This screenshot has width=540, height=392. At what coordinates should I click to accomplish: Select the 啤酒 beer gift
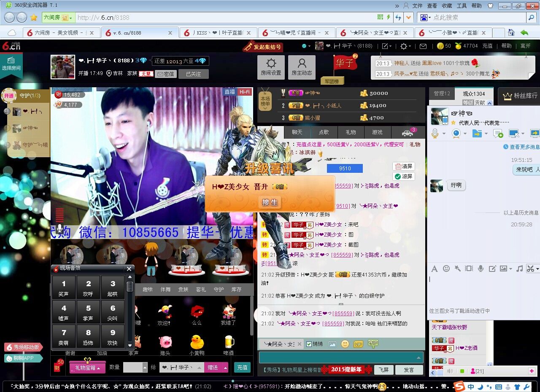point(229,345)
